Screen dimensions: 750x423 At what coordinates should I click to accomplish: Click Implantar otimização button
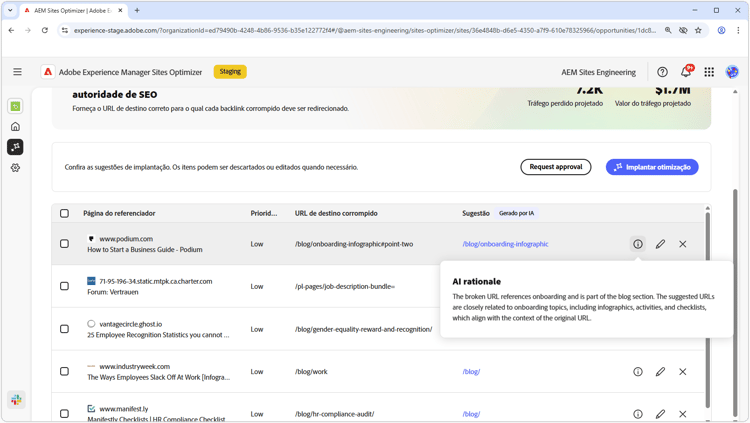(652, 167)
